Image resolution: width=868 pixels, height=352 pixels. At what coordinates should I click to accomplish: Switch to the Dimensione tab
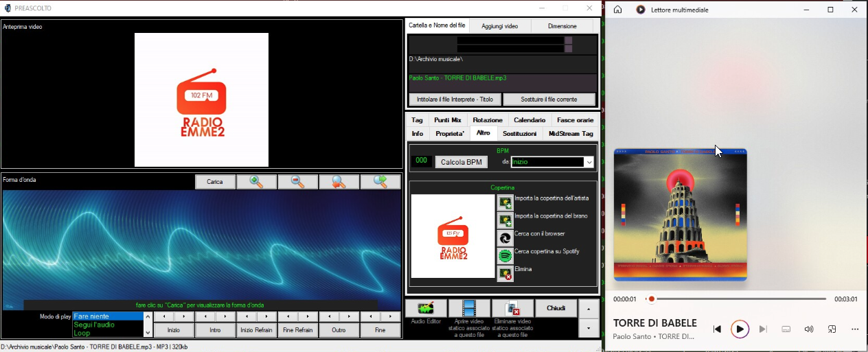pos(562,26)
